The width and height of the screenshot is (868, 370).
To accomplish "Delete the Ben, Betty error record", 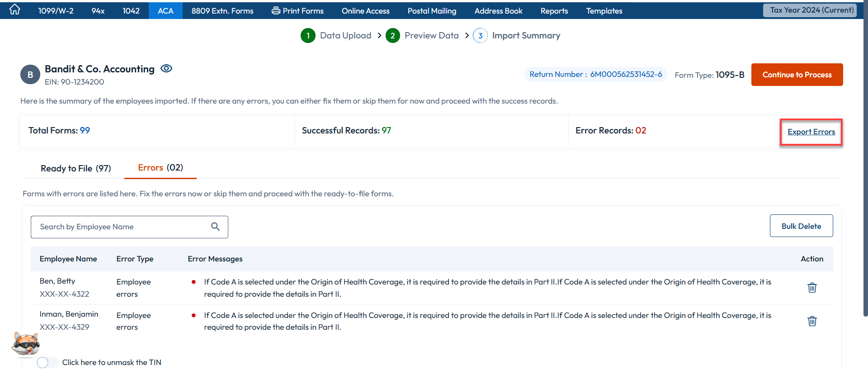I will (x=812, y=288).
